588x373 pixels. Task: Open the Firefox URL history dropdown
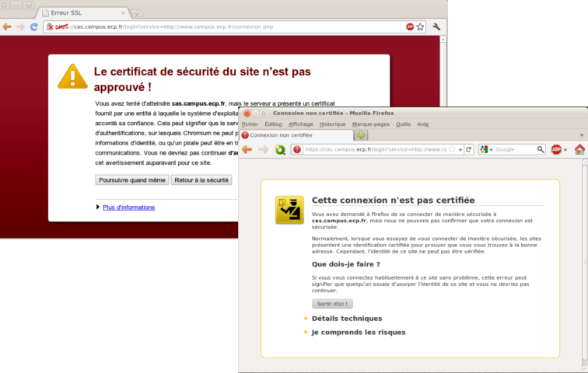460,150
